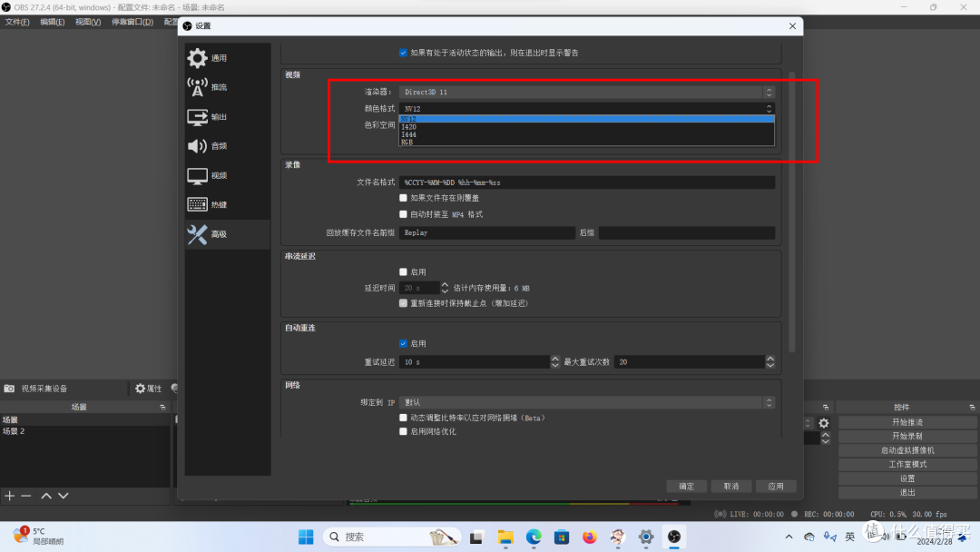980x552 pixels.
Task: Open Microsoft Store from the taskbar
Action: 562,537
